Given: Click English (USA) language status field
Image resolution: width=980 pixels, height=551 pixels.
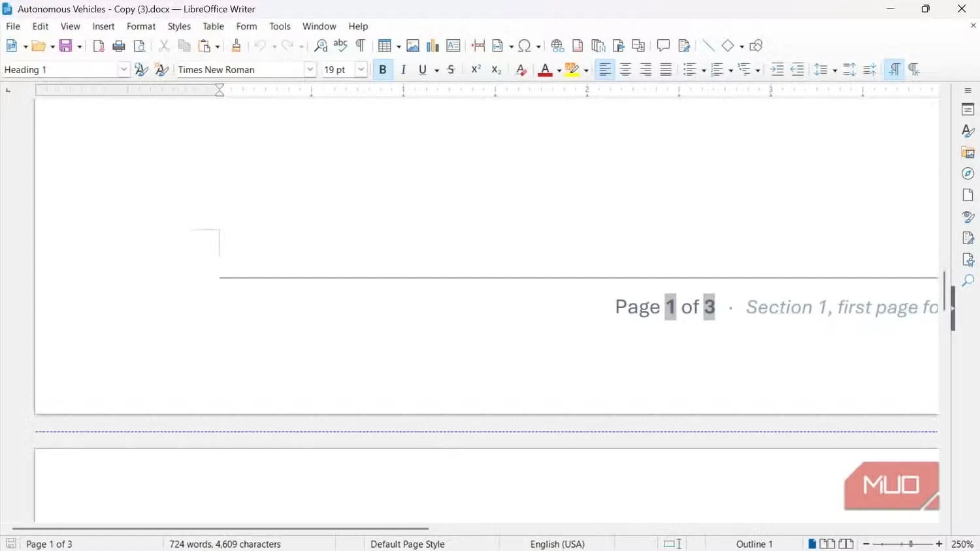Looking at the screenshot, I should click(557, 544).
